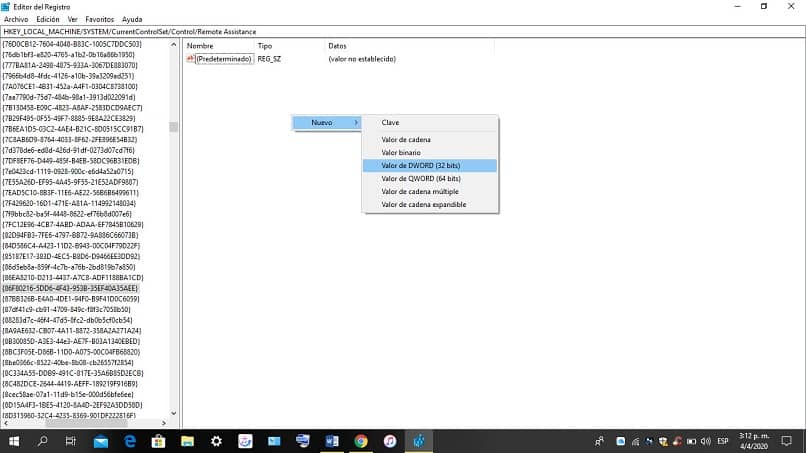
Task: Launch the Mail app from taskbar
Action: point(101,441)
